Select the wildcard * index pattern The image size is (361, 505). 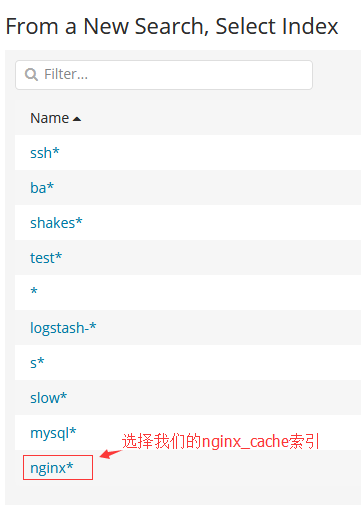(x=34, y=291)
